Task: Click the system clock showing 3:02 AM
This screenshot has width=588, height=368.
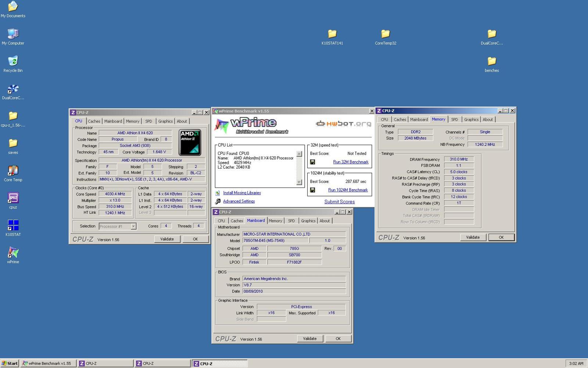Action: [576, 363]
